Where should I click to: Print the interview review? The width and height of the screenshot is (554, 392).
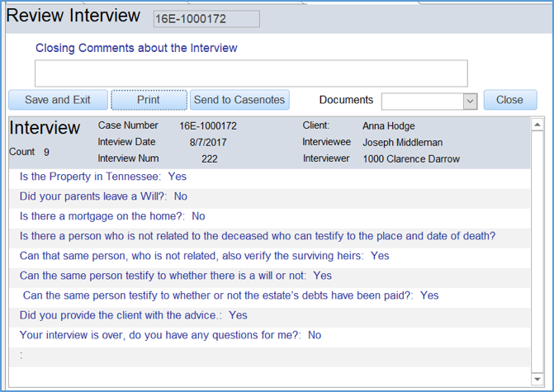click(x=149, y=100)
